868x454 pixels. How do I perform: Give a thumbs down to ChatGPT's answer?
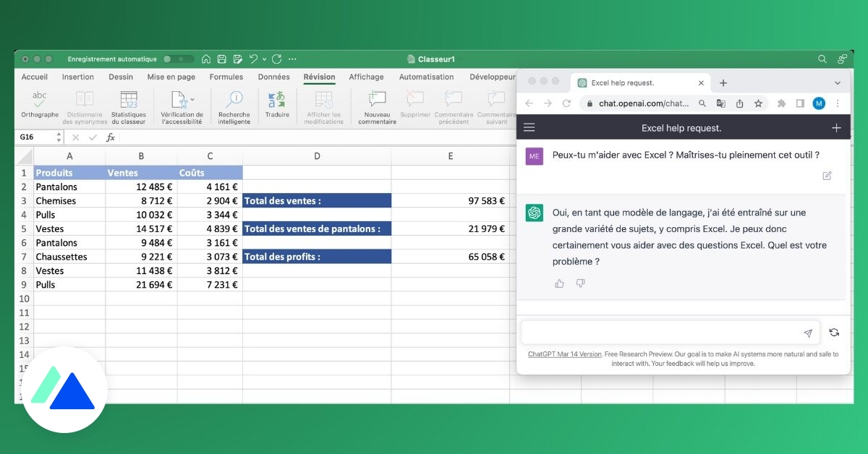tap(580, 284)
